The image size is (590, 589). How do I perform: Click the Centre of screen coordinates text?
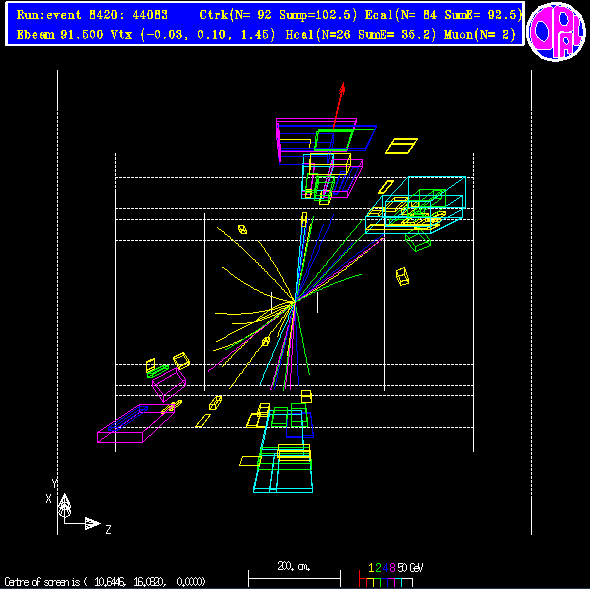(x=105, y=582)
